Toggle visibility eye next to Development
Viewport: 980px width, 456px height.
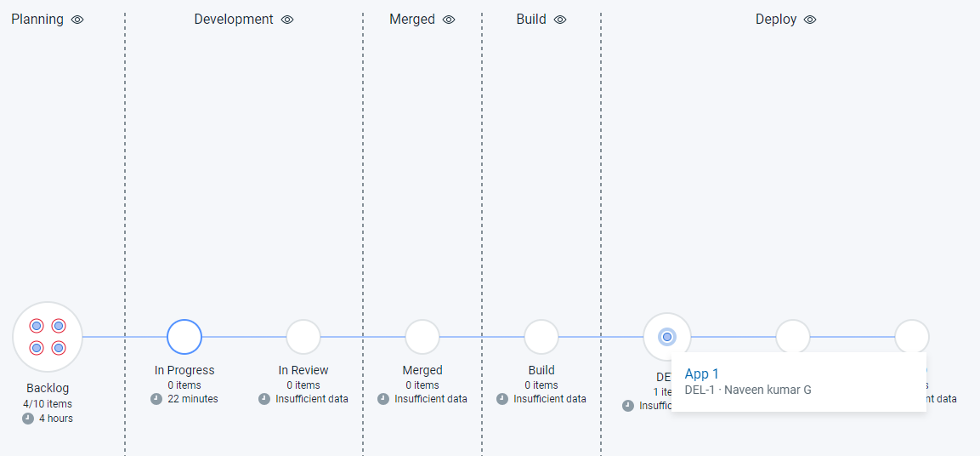pos(287,20)
